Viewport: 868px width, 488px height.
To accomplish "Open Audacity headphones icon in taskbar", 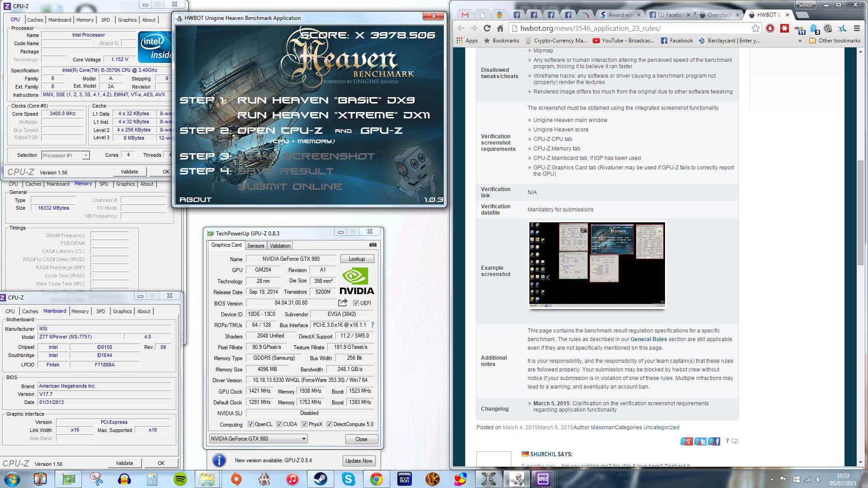I will (x=124, y=479).
